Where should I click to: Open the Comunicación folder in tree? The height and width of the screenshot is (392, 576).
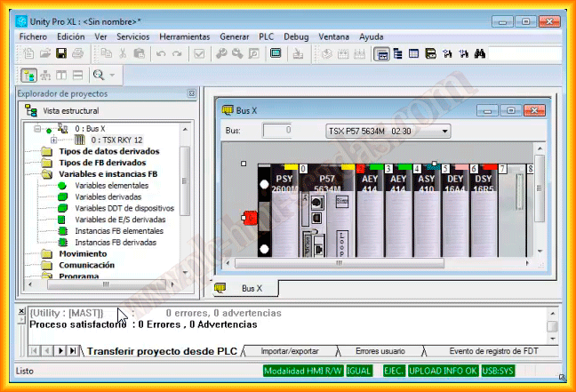click(86, 265)
